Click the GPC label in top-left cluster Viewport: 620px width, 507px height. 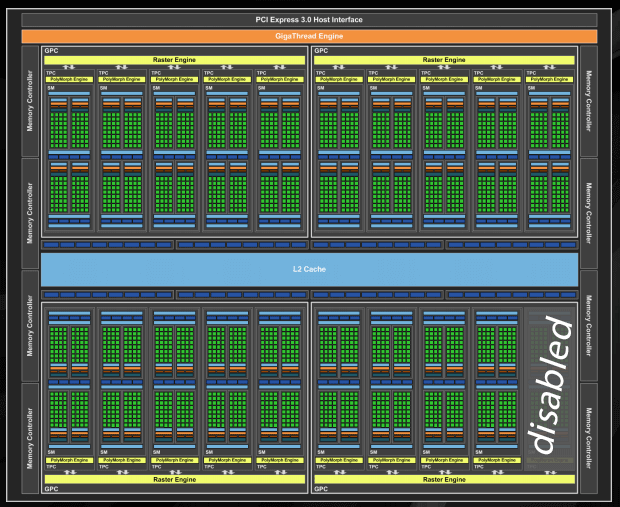[51, 51]
